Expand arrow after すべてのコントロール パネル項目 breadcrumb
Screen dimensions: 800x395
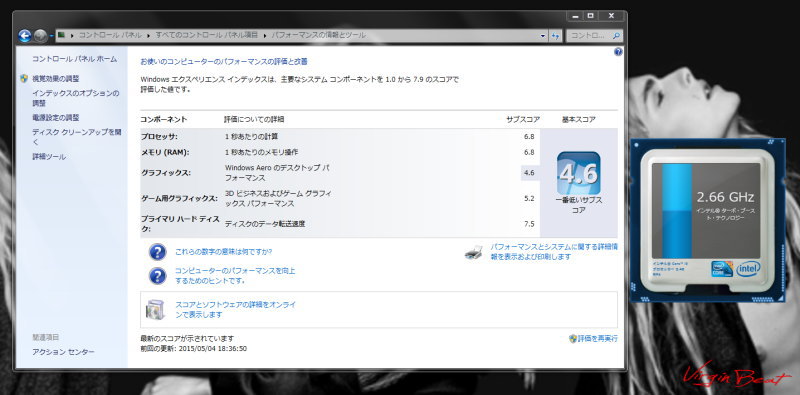tap(264, 36)
